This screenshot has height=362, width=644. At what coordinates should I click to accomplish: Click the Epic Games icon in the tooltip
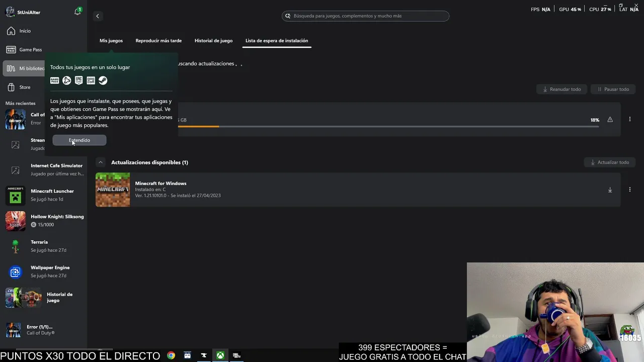coord(78,80)
